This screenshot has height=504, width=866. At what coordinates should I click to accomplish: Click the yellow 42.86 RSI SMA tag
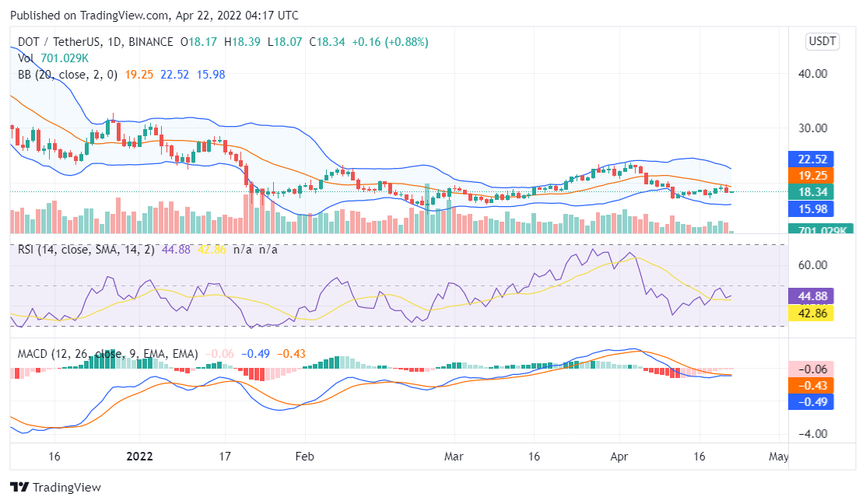point(811,313)
